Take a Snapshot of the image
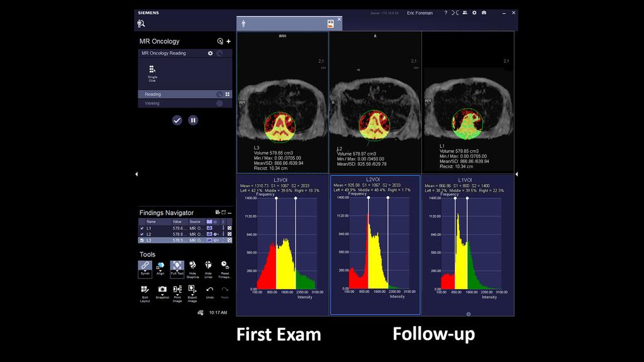644x362 pixels. coord(162,288)
